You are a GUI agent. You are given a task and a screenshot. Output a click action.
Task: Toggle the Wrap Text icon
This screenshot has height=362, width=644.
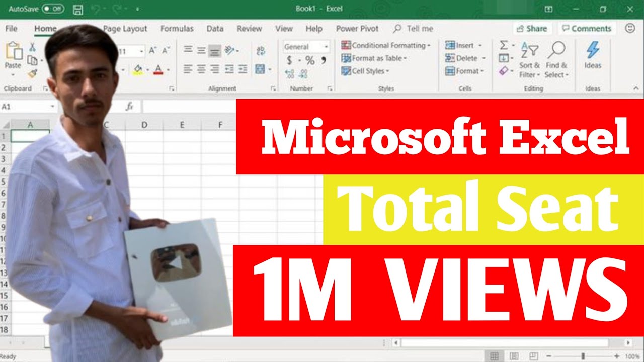[x=261, y=50]
